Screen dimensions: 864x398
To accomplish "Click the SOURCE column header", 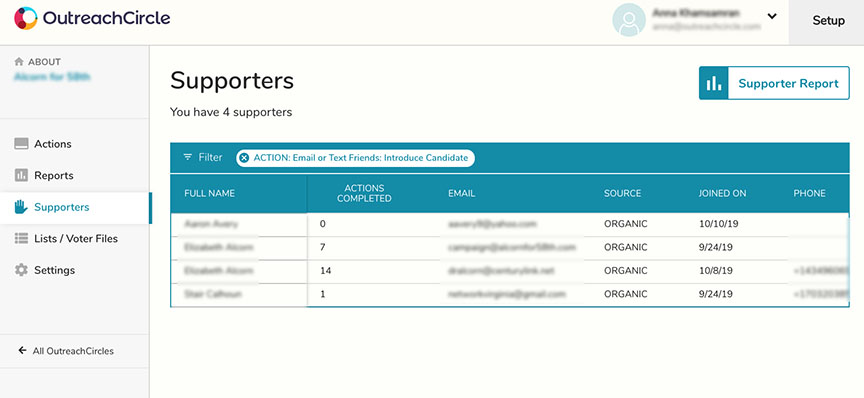I will [x=623, y=193].
